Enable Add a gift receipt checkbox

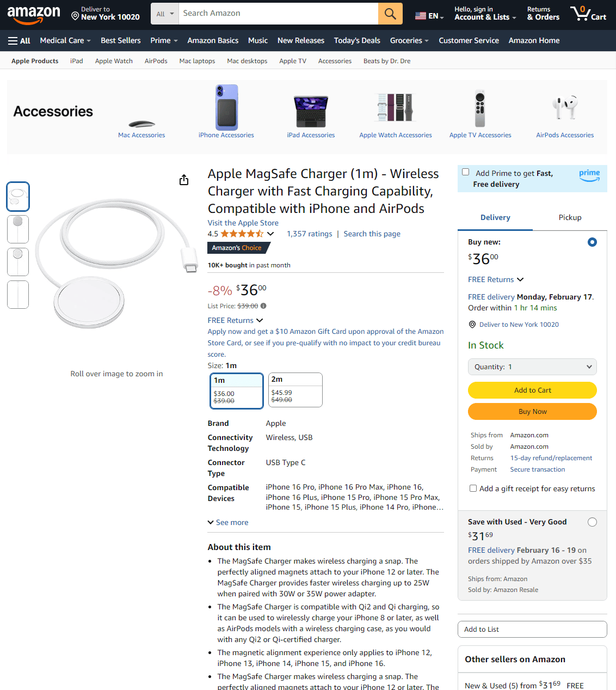click(473, 489)
